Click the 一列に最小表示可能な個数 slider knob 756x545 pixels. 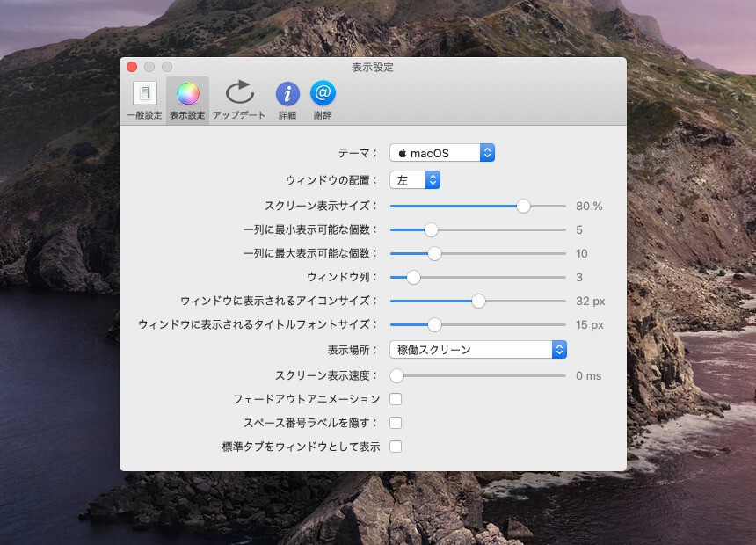click(x=431, y=229)
